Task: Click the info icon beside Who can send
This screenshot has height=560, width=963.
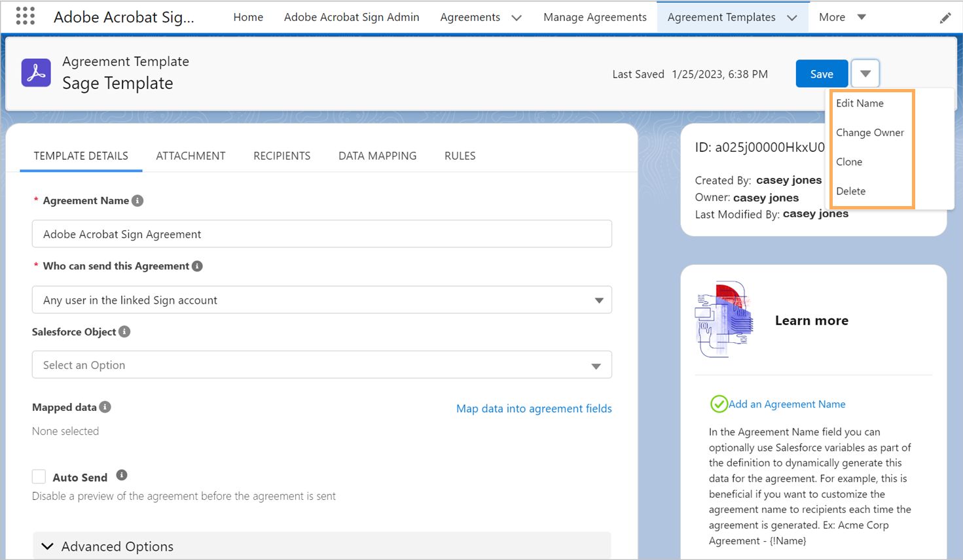Action: click(197, 266)
